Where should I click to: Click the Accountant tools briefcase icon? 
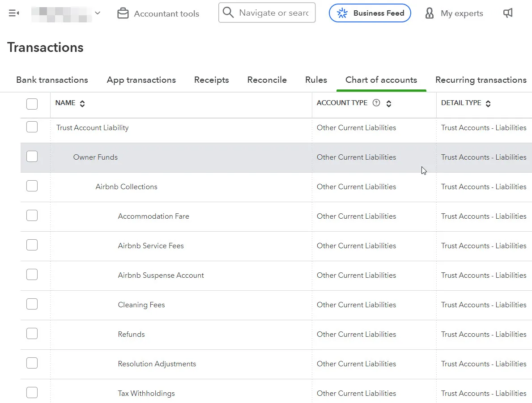123,13
